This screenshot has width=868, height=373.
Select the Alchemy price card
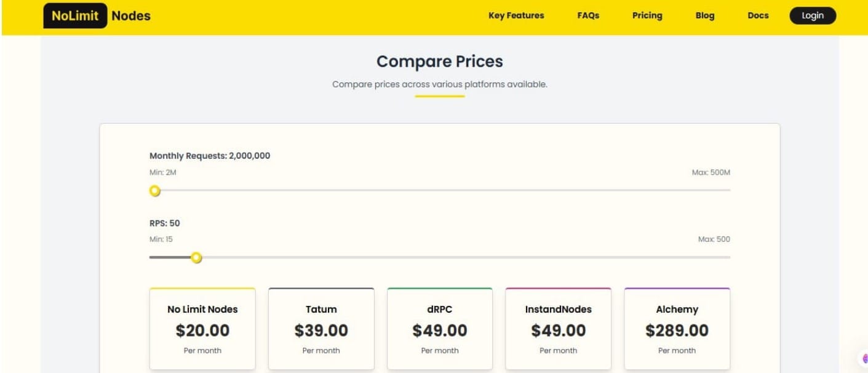(x=677, y=329)
